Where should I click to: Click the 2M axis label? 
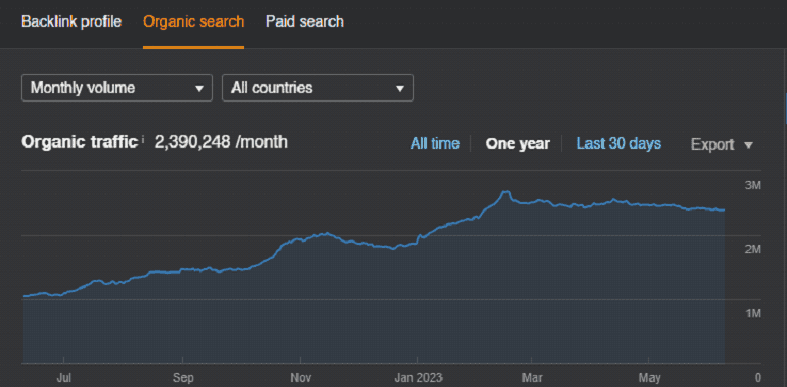752,249
